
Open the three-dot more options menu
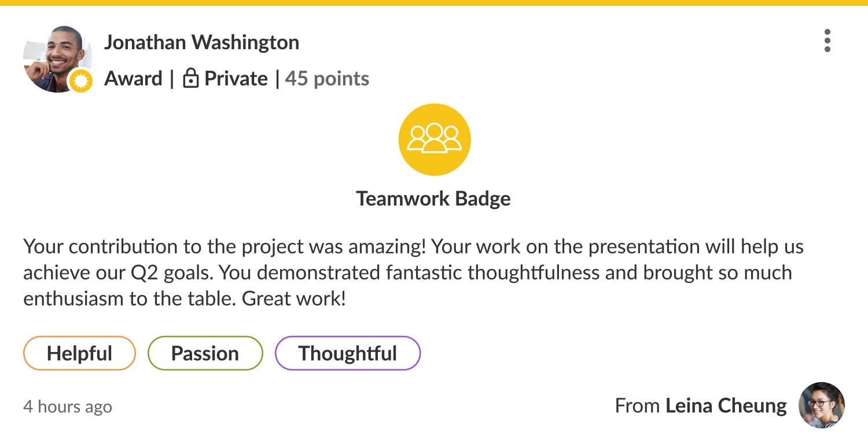(x=827, y=41)
